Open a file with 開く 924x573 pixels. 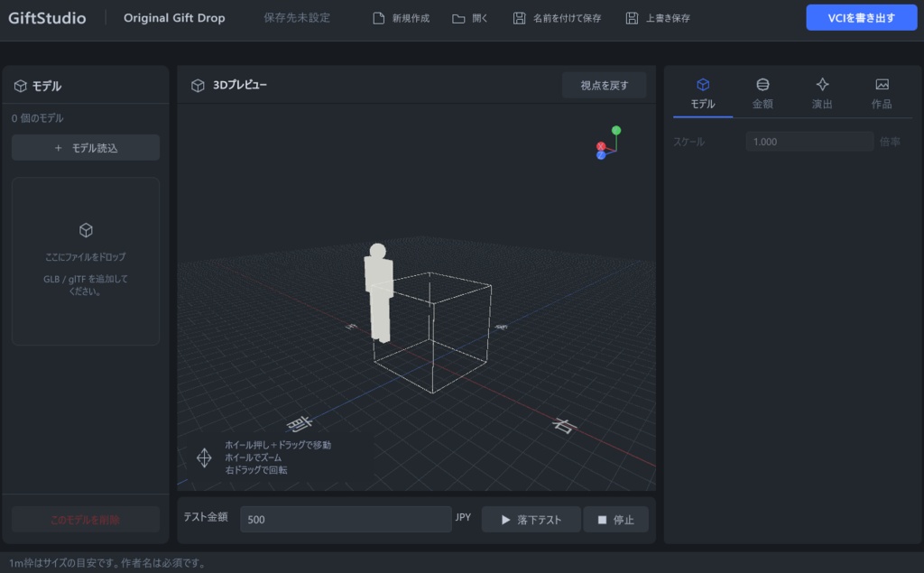tap(480, 18)
